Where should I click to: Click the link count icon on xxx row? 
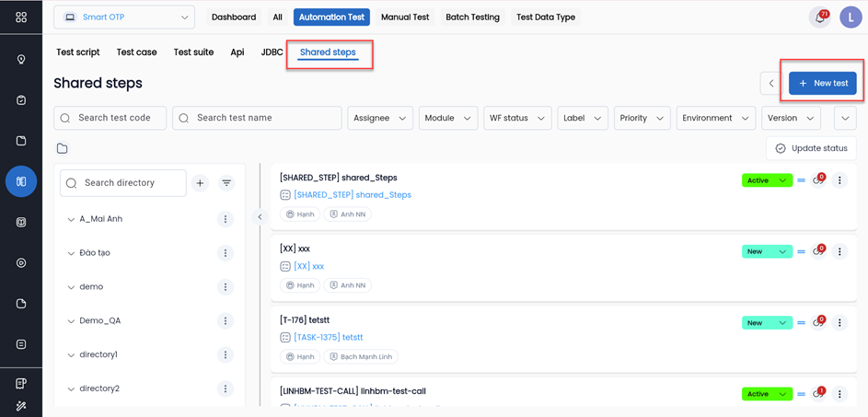click(818, 251)
